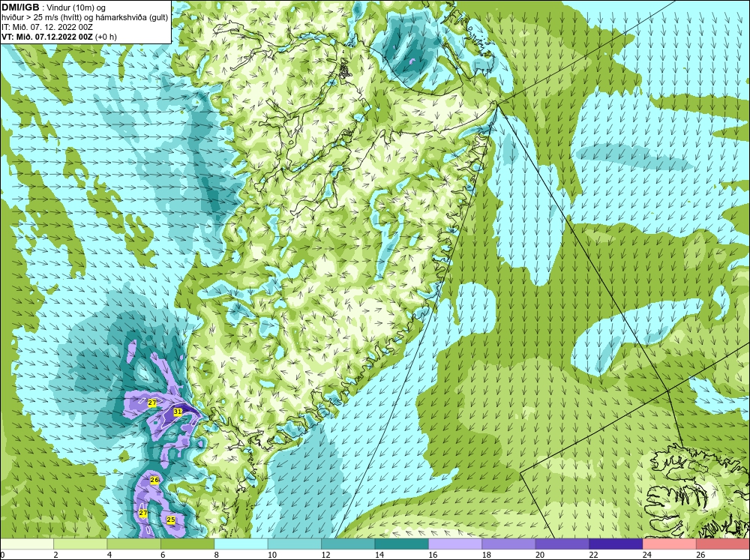Pick the salmon swatch above 26 m/s
750x560 pixels.
(723, 544)
